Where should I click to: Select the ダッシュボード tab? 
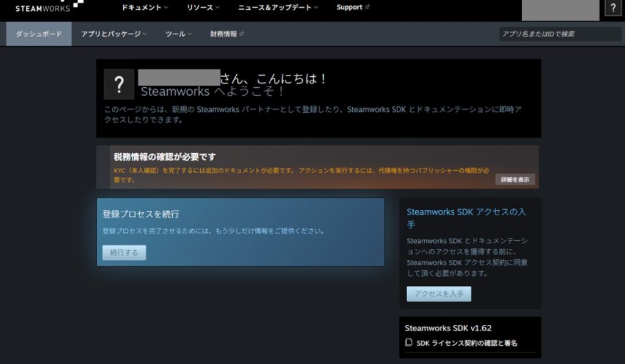[x=38, y=34]
